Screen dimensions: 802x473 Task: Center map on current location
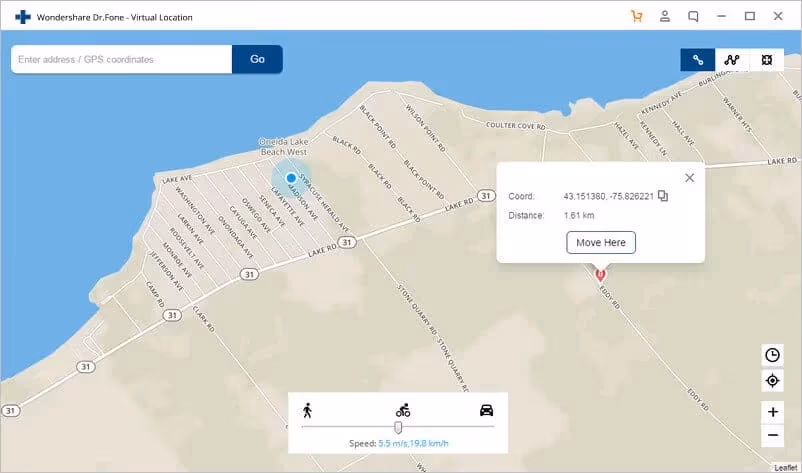point(772,381)
